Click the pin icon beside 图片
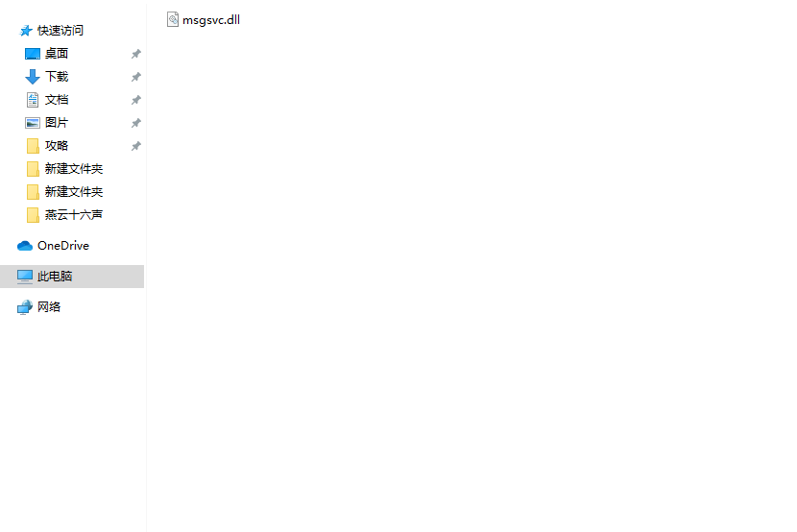The width and height of the screenshot is (797, 532). click(135, 123)
